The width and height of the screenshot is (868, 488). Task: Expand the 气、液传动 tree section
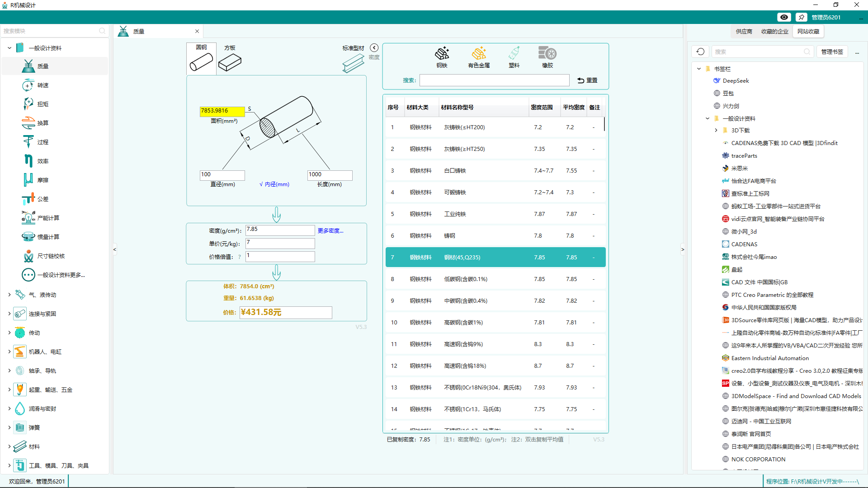(9, 295)
